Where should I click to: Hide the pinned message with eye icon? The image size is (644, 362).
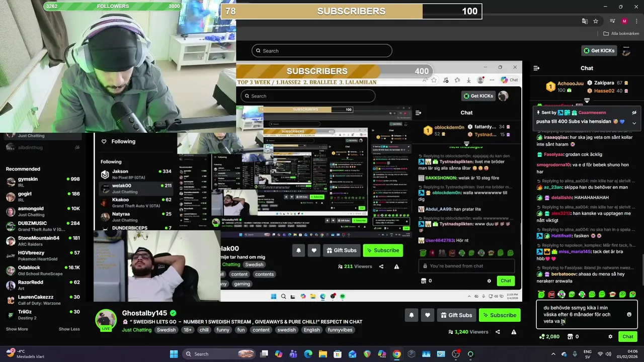tap(634, 113)
